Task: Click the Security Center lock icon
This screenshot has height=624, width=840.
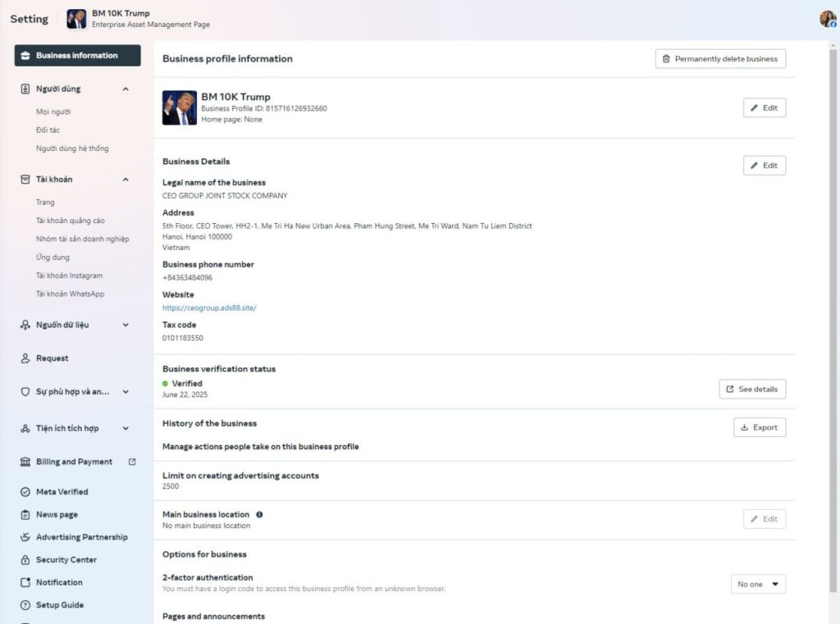Action: click(x=25, y=560)
